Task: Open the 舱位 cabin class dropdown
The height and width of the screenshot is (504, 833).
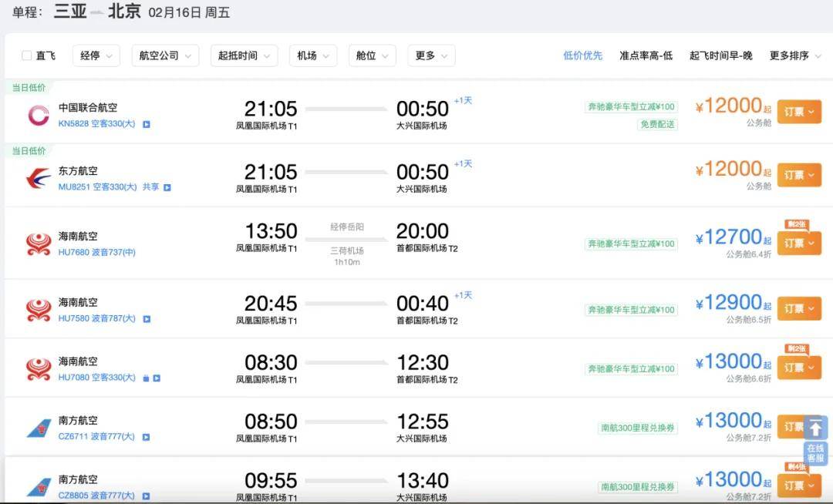Action: [x=372, y=55]
